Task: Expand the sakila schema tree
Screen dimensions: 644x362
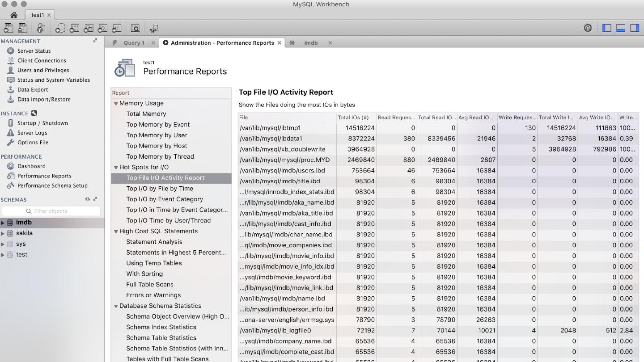Action: click(x=3, y=233)
